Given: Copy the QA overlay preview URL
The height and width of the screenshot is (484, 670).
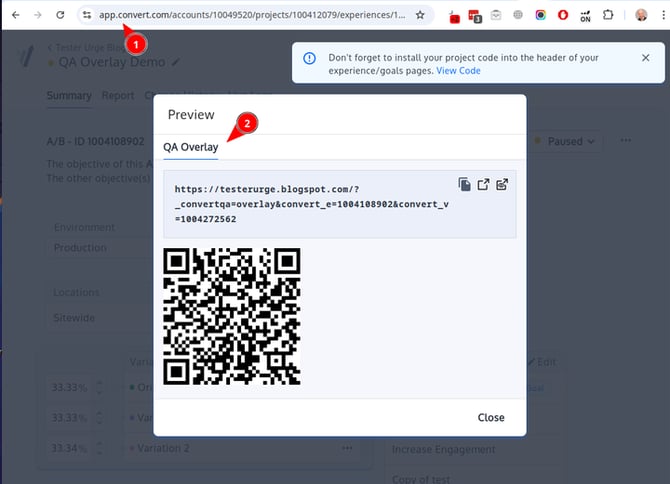Looking at the screenshot, I should point(464,184).
